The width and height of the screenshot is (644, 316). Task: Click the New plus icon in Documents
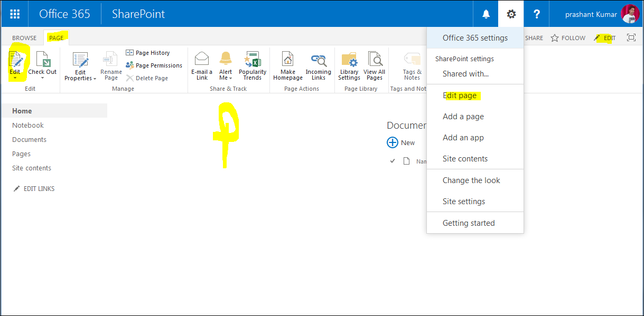(393, 142)
